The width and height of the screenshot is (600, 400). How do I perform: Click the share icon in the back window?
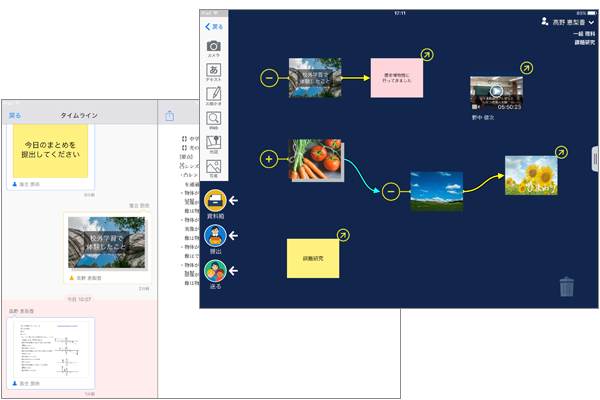pos(170,115)
